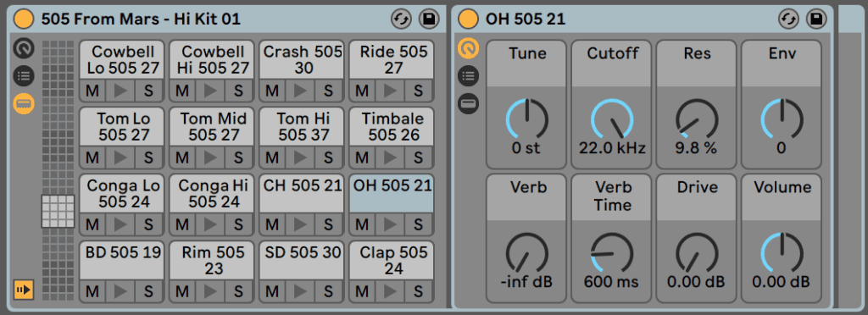Click Hot-Swap Preset icon on OH 505 21

click(788, 19)
